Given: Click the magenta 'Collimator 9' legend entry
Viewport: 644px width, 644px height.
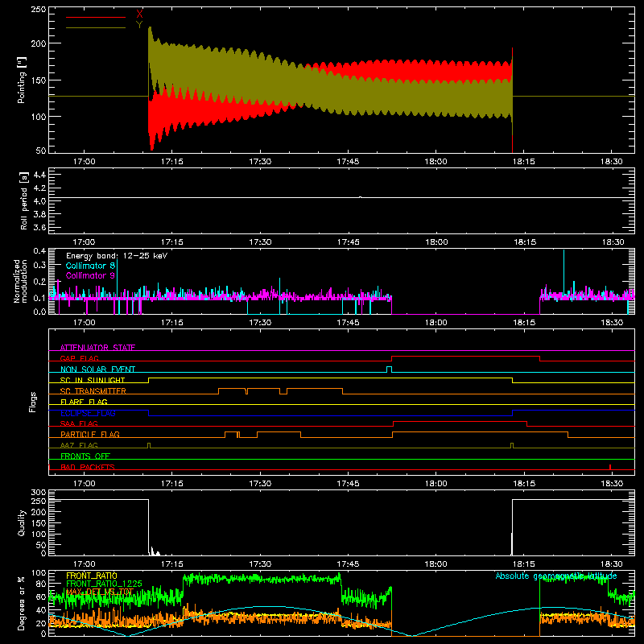Looking at the screenshot, I should point(90,275).
